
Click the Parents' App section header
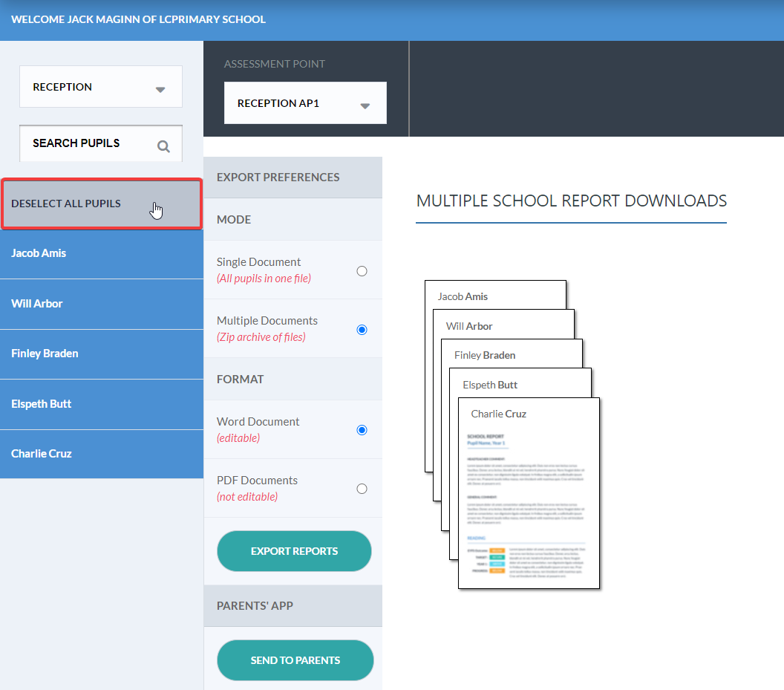pos(293,605)
